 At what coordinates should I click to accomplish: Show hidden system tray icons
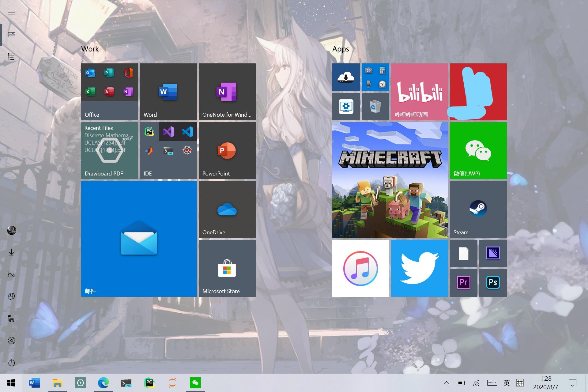coord(447,383)
